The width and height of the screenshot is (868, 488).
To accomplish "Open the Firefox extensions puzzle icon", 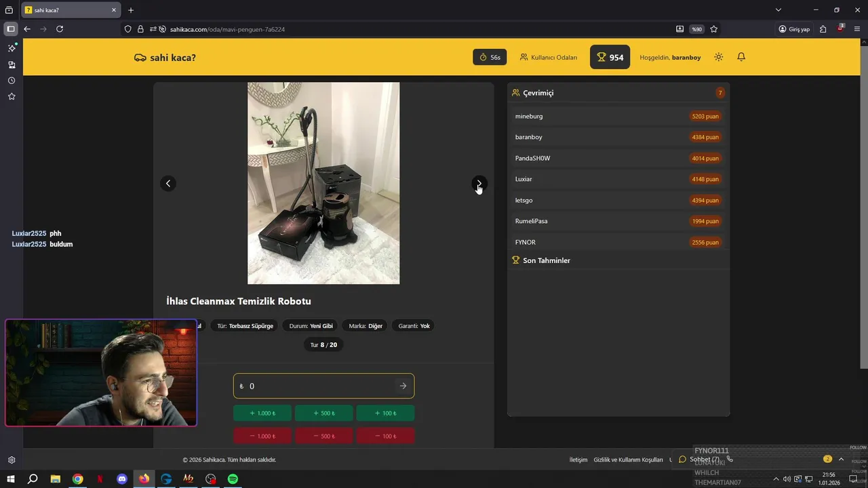I will [x=823, y=29].
